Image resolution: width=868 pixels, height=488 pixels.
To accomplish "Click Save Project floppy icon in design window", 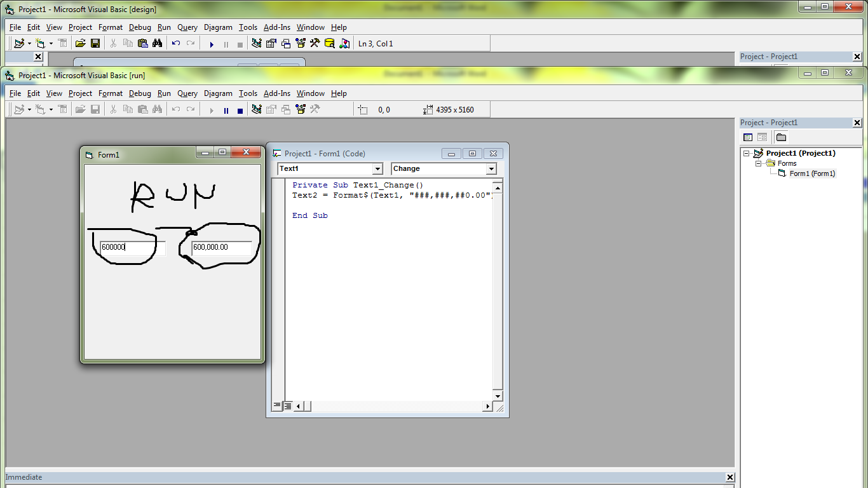I will [x=95, y=43].
